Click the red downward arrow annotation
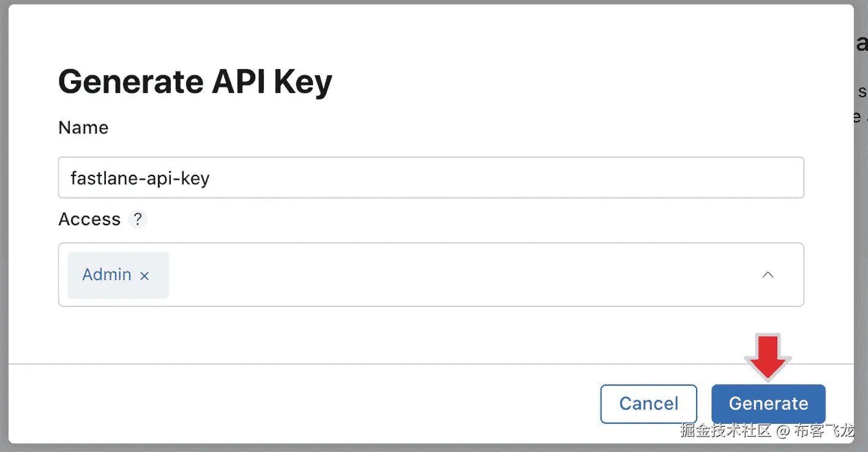Viewport: 868px width, 452px height. pos(768,356)
